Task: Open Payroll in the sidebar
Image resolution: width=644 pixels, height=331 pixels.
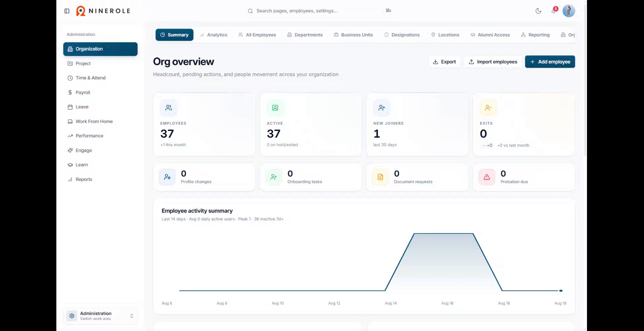Action: pos(100,92)
